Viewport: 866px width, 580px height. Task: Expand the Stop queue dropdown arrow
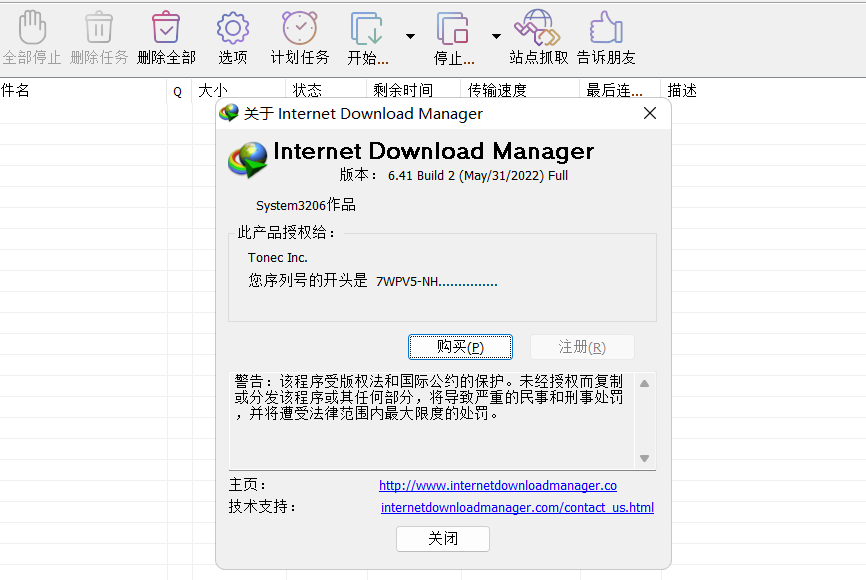[x=497, y=36]
